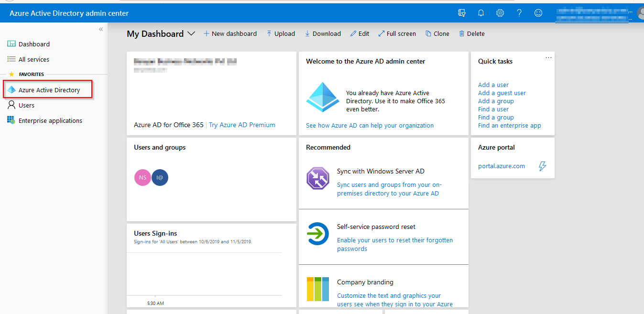Screen dimensions: 644x314
Task: Click the help question mark icon
Action: point(519,13)
